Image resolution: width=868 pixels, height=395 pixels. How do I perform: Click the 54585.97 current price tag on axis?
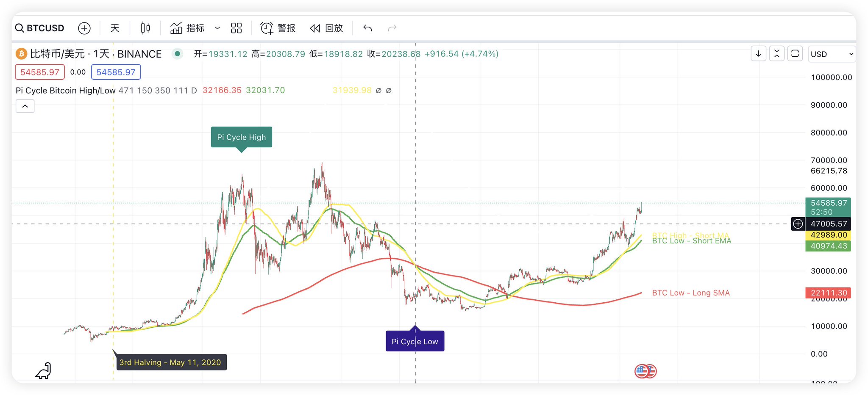tap(828, 207)
